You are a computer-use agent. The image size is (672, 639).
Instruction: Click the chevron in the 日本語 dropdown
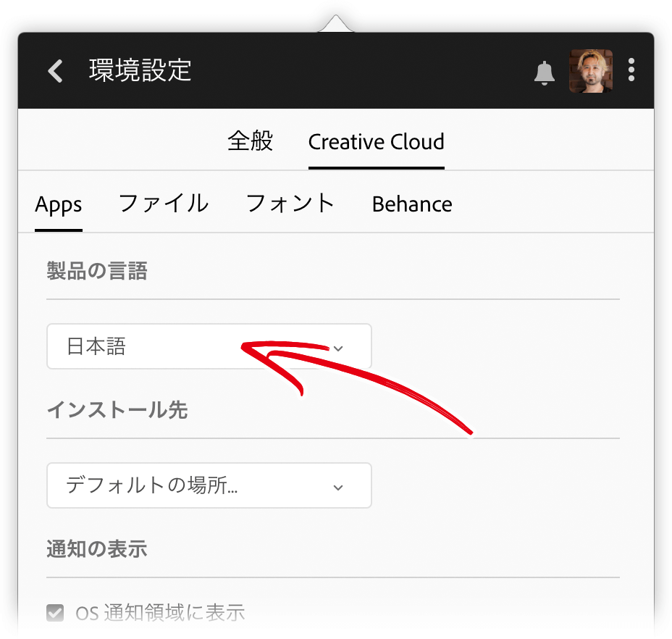click(x=338, y=348)
